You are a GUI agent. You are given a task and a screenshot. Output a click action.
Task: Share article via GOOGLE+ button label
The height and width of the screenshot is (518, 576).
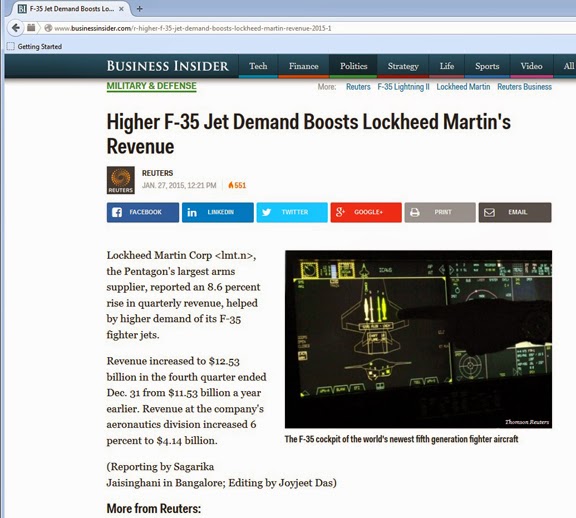pos(368,212)
